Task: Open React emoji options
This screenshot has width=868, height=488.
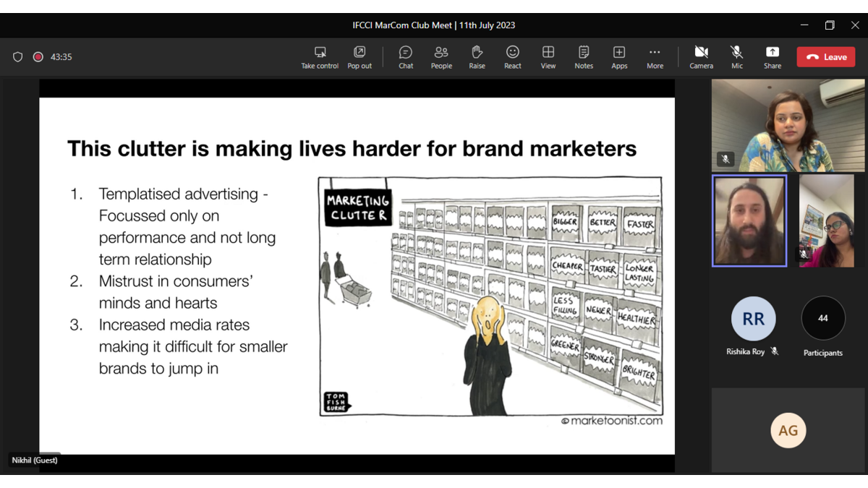Action: tap(513, 57)
